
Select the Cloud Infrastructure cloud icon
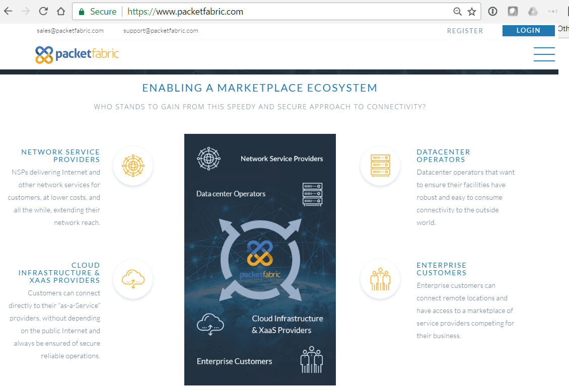coord(132,279)
